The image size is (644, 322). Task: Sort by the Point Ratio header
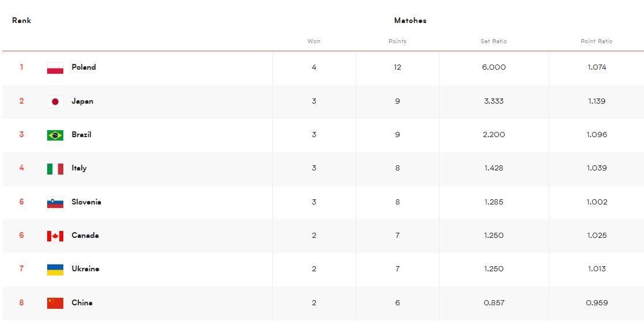(596, 41)
